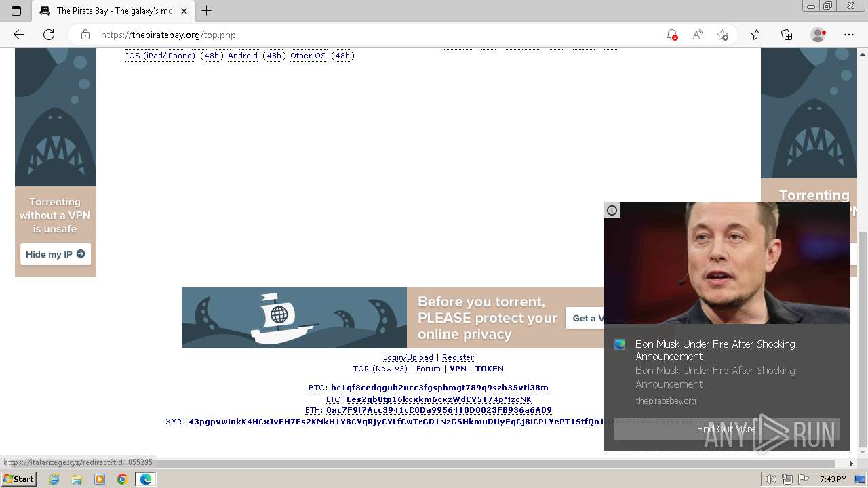Image resolution: width=868 pixels, height=488 pixels.
Task: Click Elon Musk Under Fire headline
Action: 715,350
